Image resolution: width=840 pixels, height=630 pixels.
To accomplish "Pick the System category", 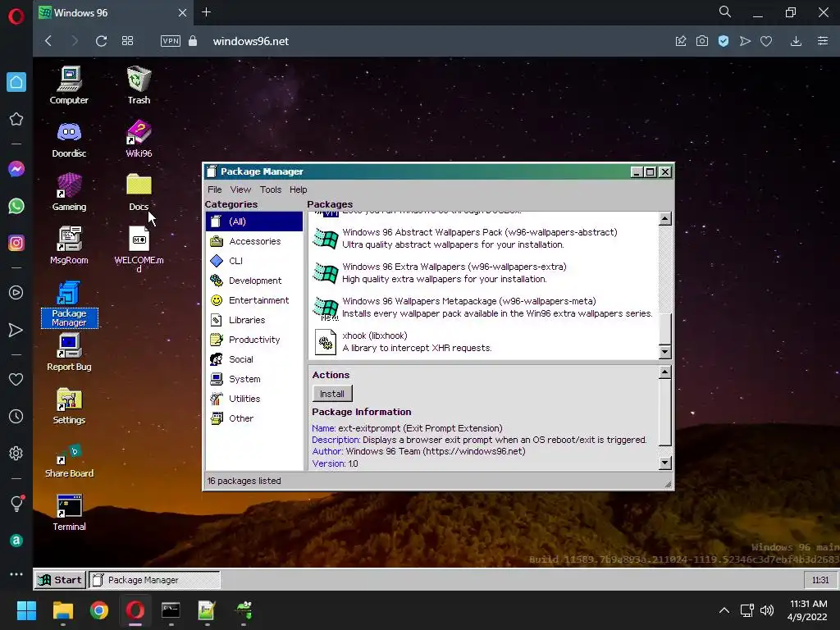I will pyautogui.click(x=254, y=379).
